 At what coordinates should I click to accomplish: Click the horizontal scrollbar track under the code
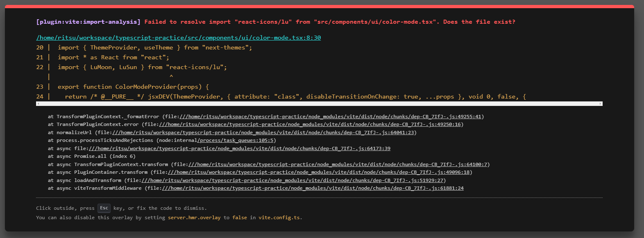tap(320, 104)
